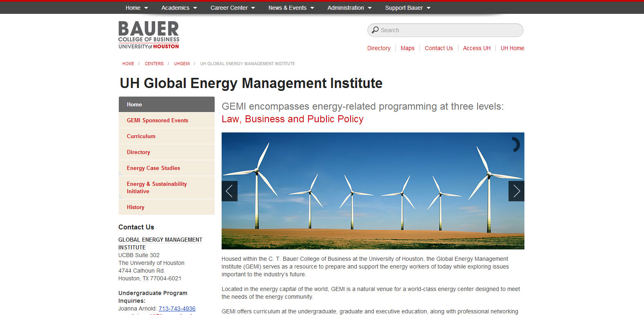Visit the UH Home link
Screen dimensions: 644x315
tap(512, 48)
